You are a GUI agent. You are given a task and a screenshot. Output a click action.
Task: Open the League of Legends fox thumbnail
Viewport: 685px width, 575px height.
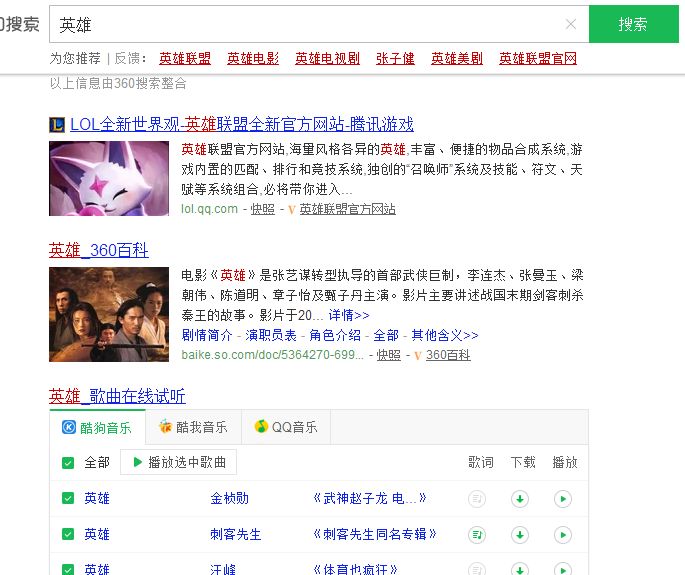(x=109, y=178)
